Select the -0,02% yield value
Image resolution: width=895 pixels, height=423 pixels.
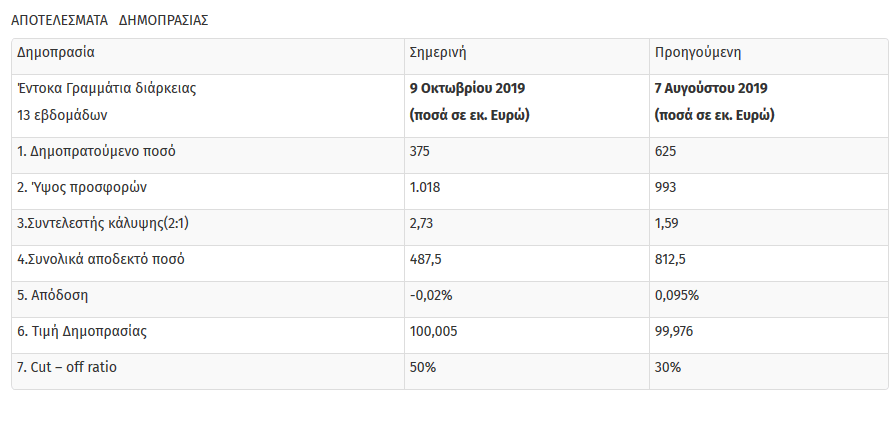click(430, 295)
